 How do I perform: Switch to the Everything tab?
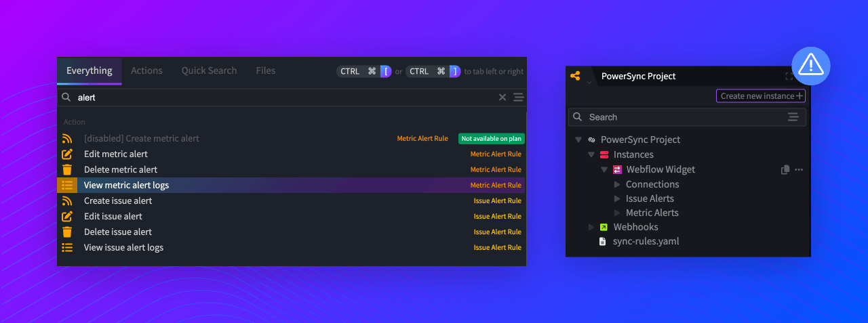[x=90, y=70]
